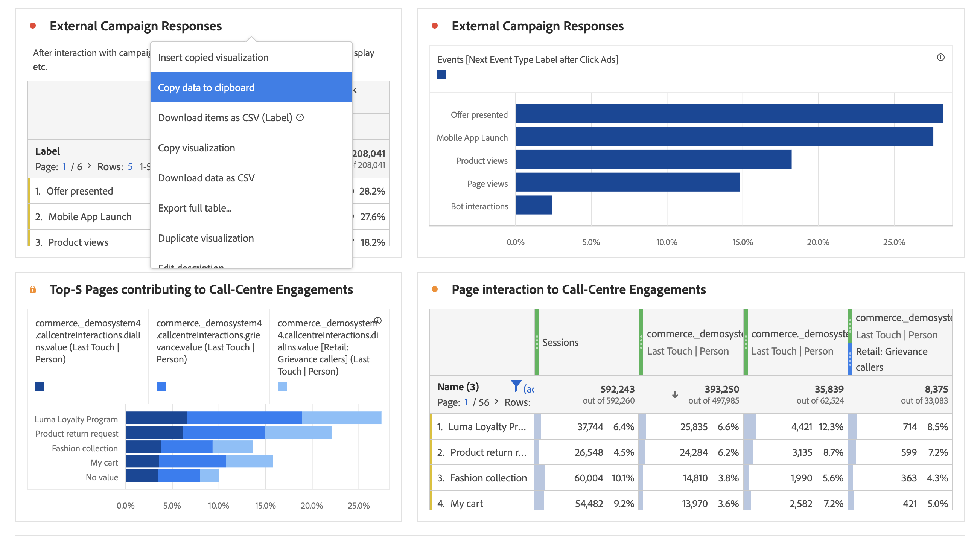This screenshot has width=980, height=536.
Task: Click page number 1 link in Name table
Action: [466, 402]
